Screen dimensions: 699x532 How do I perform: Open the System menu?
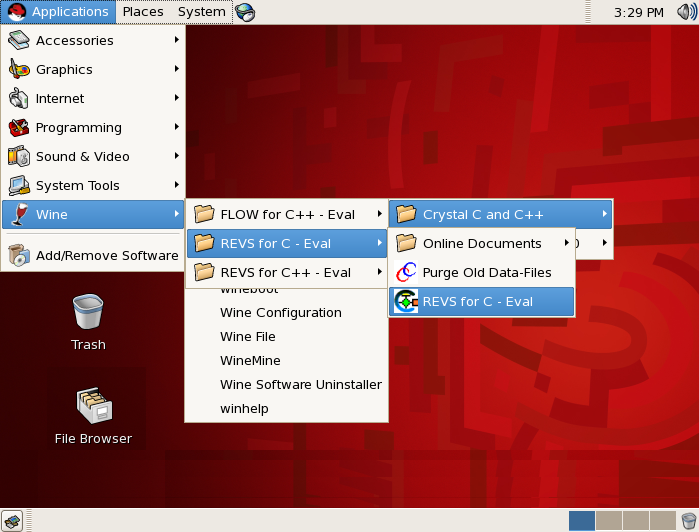coord(201,12)
